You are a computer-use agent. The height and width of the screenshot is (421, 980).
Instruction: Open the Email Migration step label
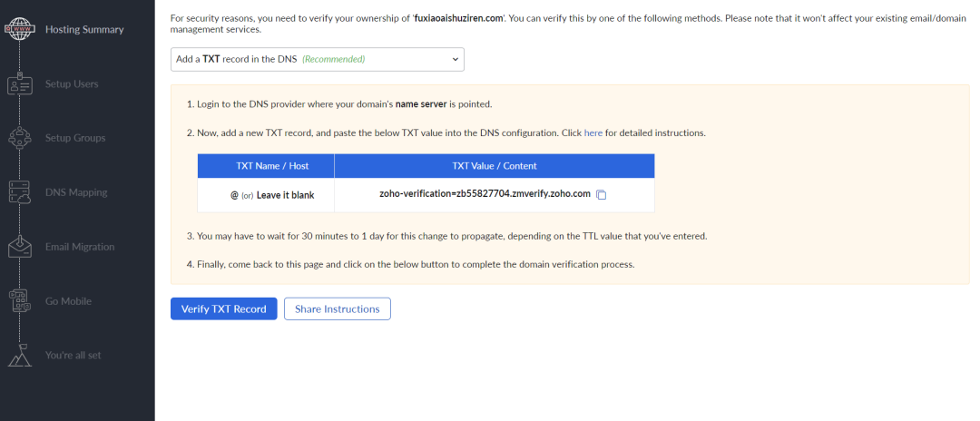(80, 247)
